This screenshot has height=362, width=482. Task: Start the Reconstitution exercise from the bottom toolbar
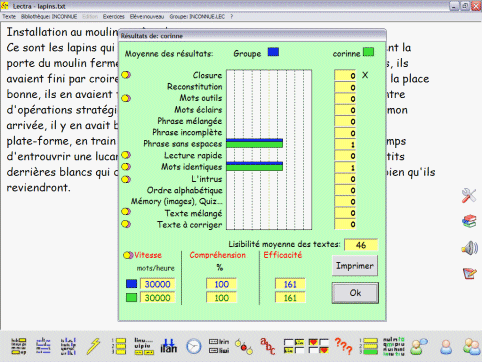43,346
